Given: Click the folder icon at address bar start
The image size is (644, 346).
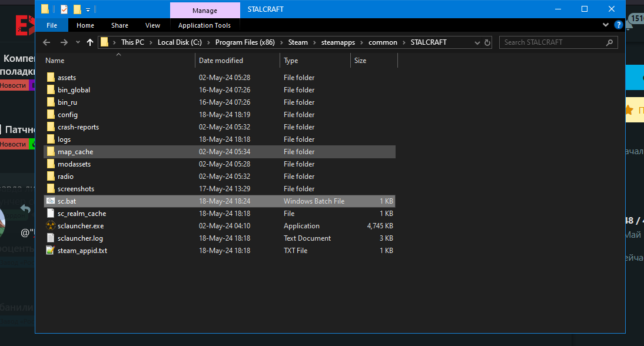Looking at the screenshot, I should [x=104, y=42].
